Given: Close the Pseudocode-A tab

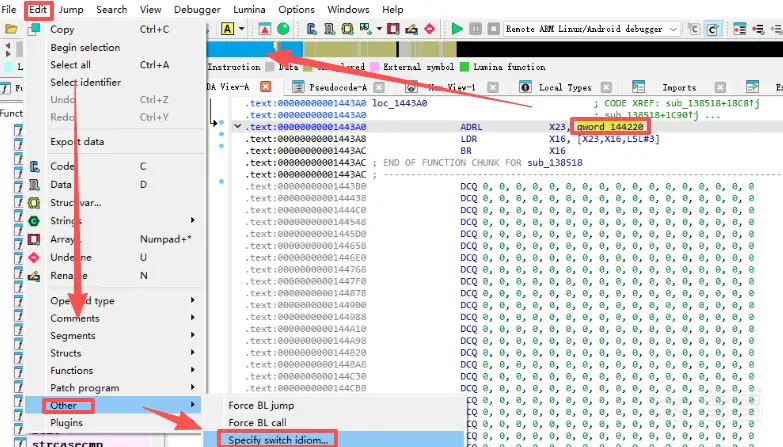Looking at the screenshot, I should tap(379, 87).
